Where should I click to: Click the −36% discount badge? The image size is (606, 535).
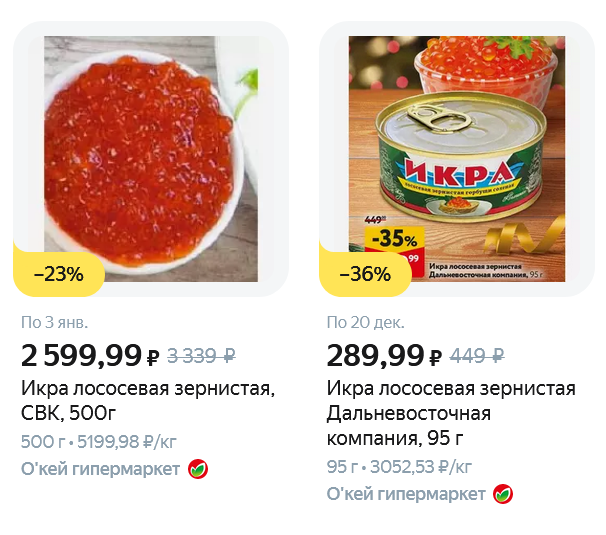point(365,274)
